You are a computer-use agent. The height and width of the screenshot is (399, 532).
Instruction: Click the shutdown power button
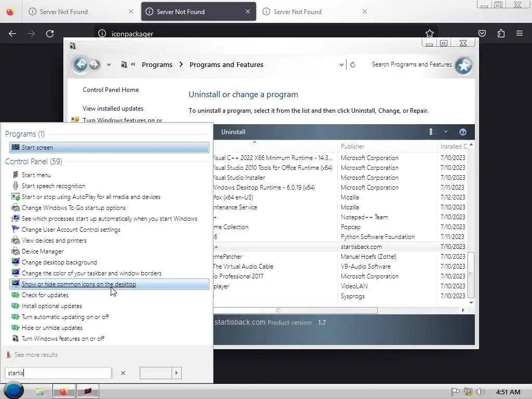[156, 373]
